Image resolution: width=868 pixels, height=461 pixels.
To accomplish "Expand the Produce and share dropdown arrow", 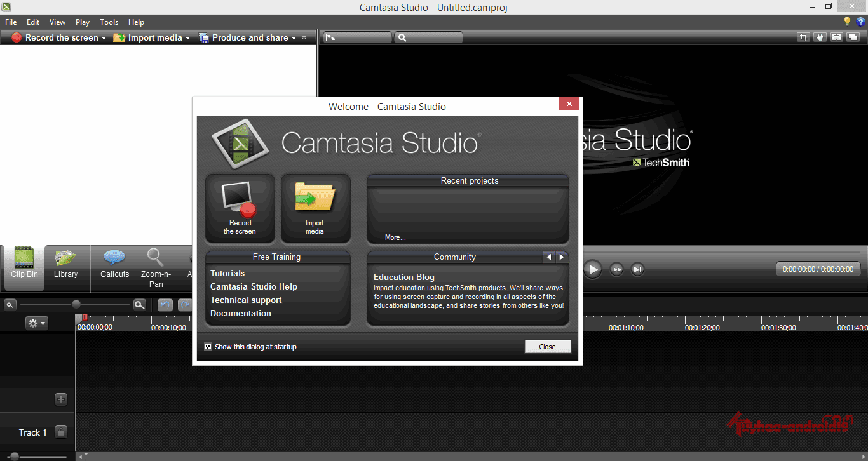I will (x=294, y=38).
